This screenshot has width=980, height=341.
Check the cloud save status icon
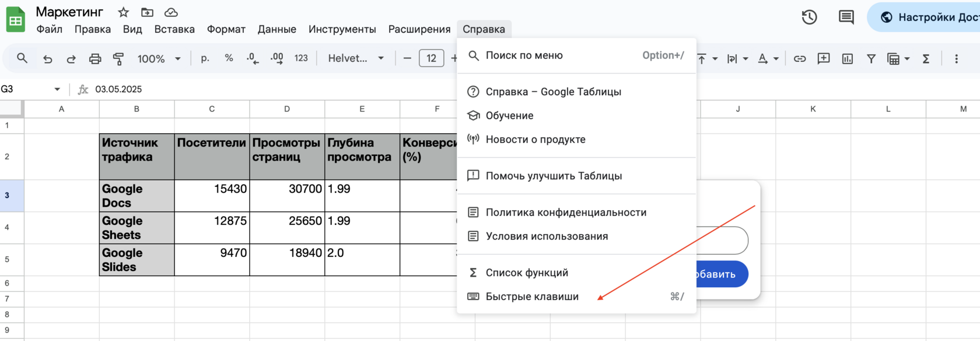point(171,12)
